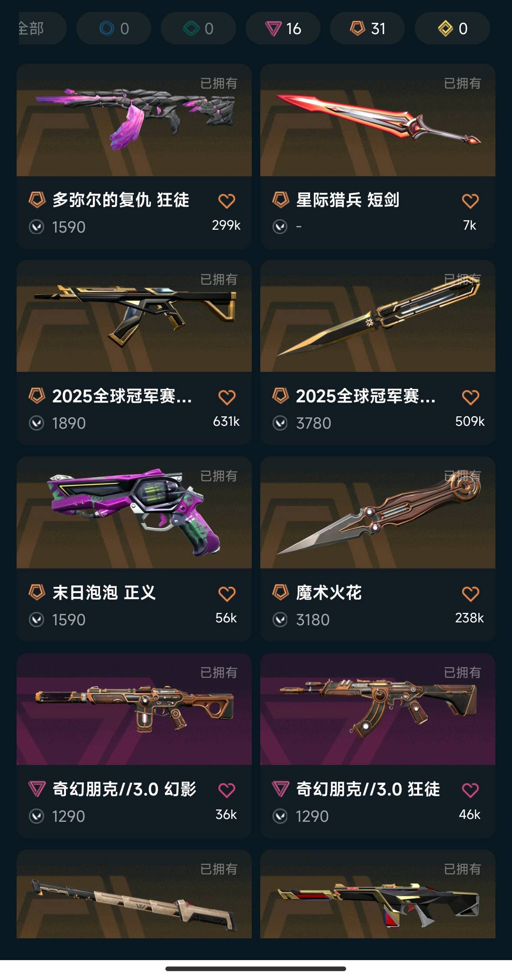
Task: Open the 2025全球冠军赛 rifle priced 1890
Action: pyautogui.click(x=134, y=352)
